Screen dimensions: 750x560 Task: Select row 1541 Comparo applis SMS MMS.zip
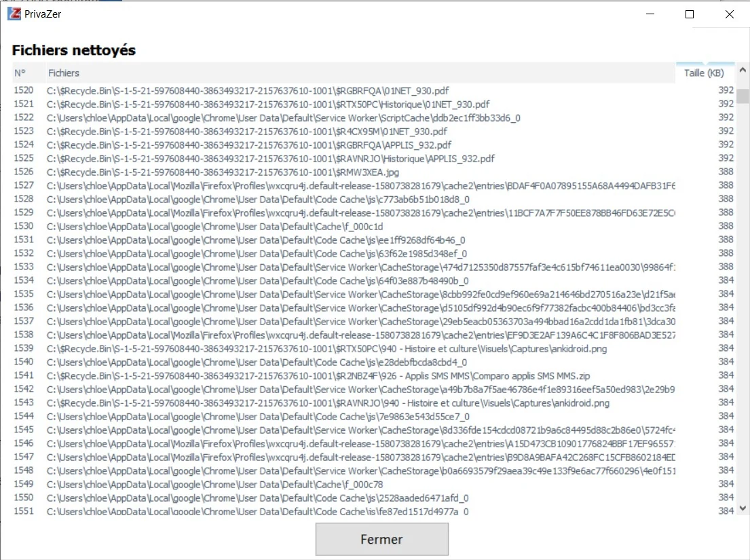point(373,375)
